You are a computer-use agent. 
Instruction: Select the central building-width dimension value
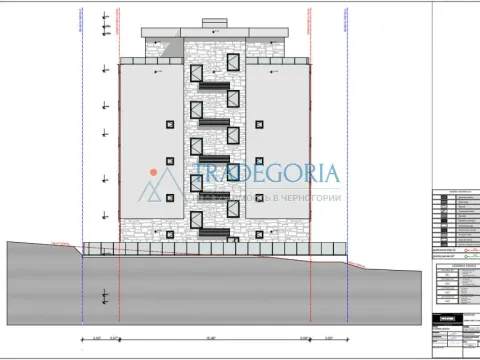pos(211,338)
